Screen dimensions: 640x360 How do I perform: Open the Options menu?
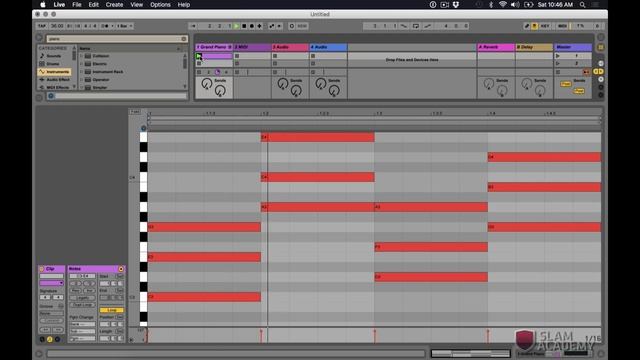coord(160,5)
